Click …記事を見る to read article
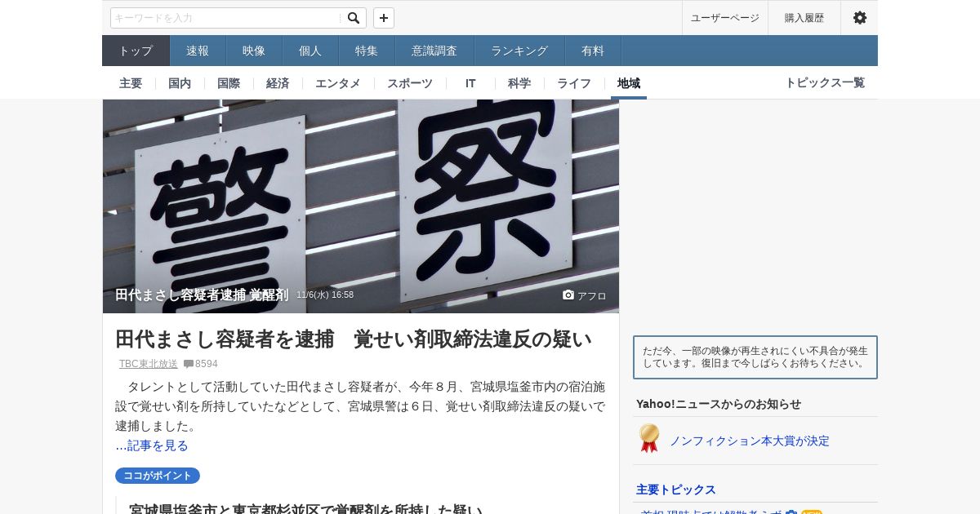The height and width of the screenshot is (514, 980). (x=152, y=445)
